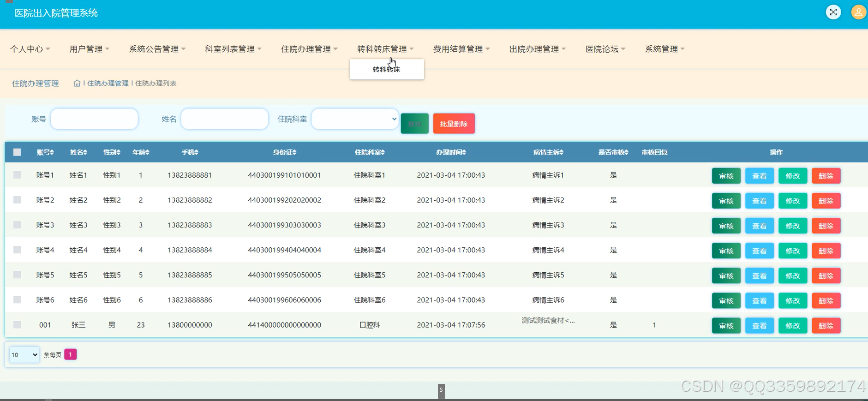Focus the 账号 search input field

coord(94,119)
